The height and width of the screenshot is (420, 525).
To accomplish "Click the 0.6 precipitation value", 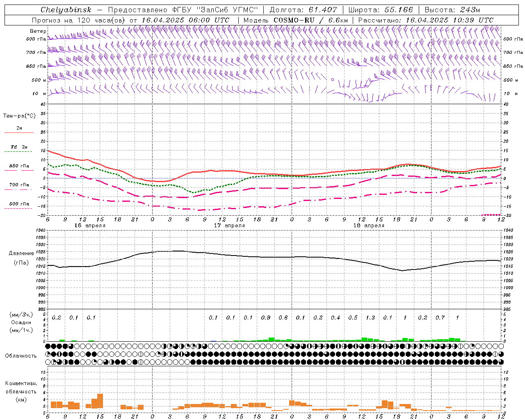I will coord(283,318).
